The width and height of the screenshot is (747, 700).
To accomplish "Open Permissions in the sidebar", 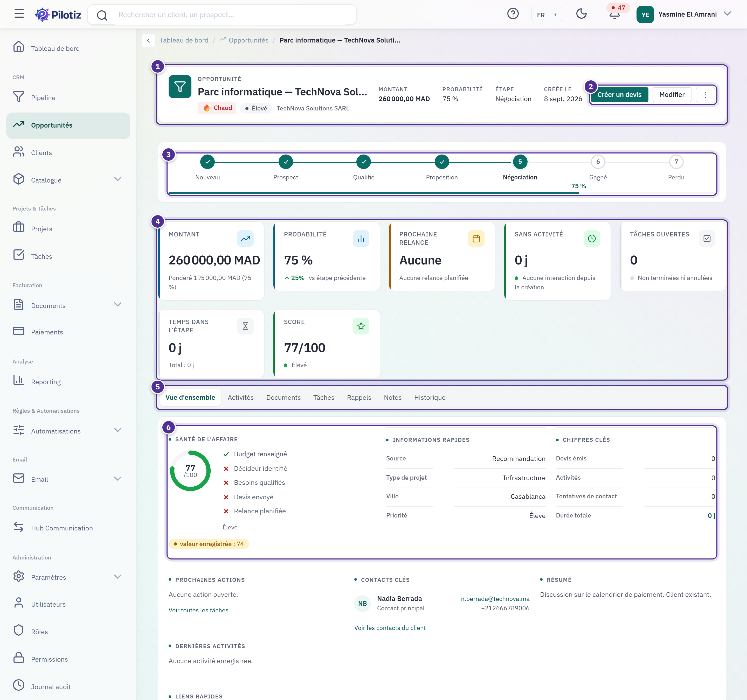I will pos(68,659).
